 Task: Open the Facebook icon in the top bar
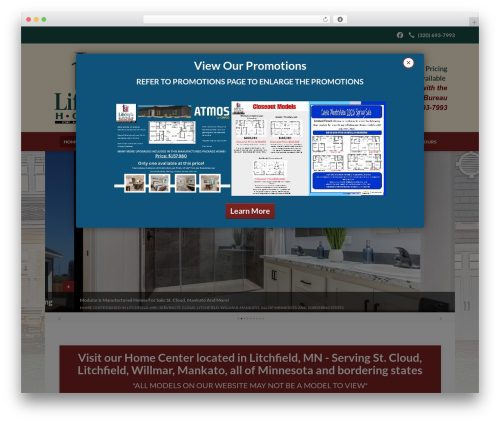point(400,35)
